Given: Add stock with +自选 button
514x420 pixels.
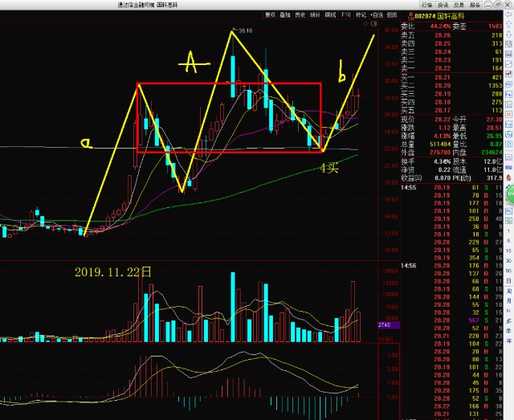Looking at the screenshot, I should pyautogui.click(x=377, y=15).
